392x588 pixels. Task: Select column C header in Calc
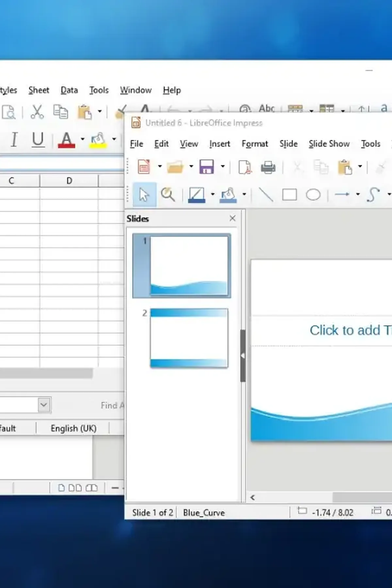[x=20, y=181]
